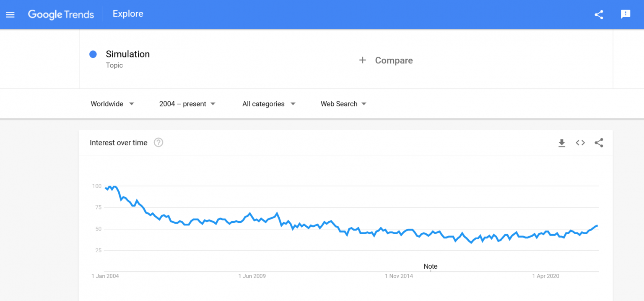
Task: Open the 2004 – present time range dropdown
Action: (x=187, y=104)
